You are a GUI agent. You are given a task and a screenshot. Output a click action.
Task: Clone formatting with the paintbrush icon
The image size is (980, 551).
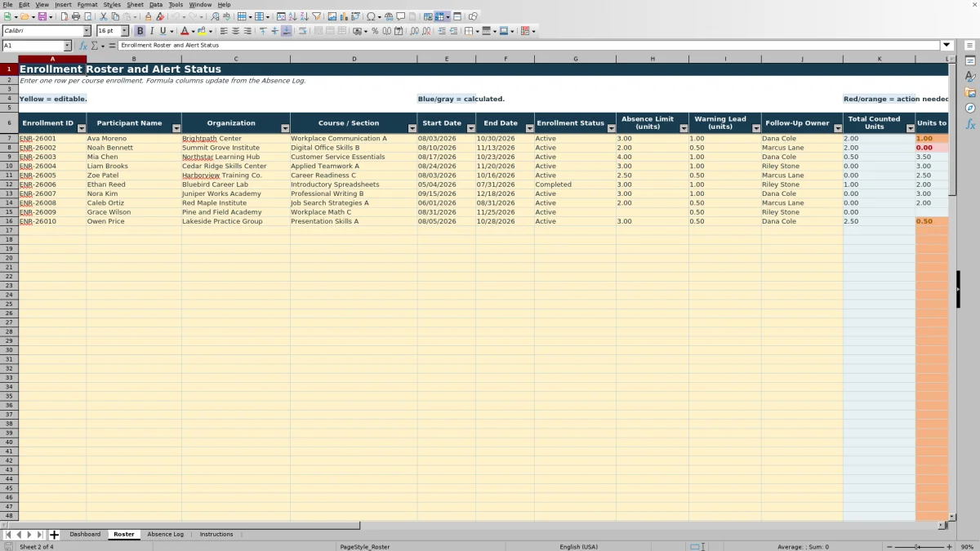click(x=148, y=16)
